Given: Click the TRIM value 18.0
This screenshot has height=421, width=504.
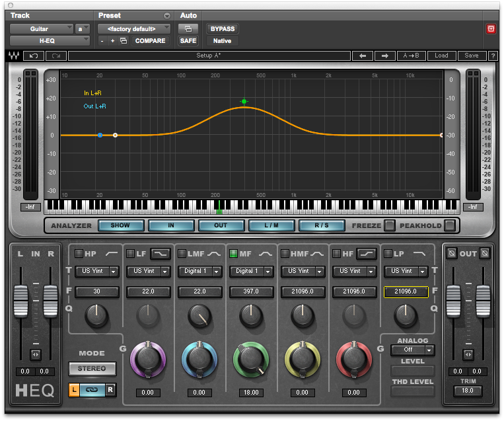Looking at the screenshot, I should click(x=468, y=391).
